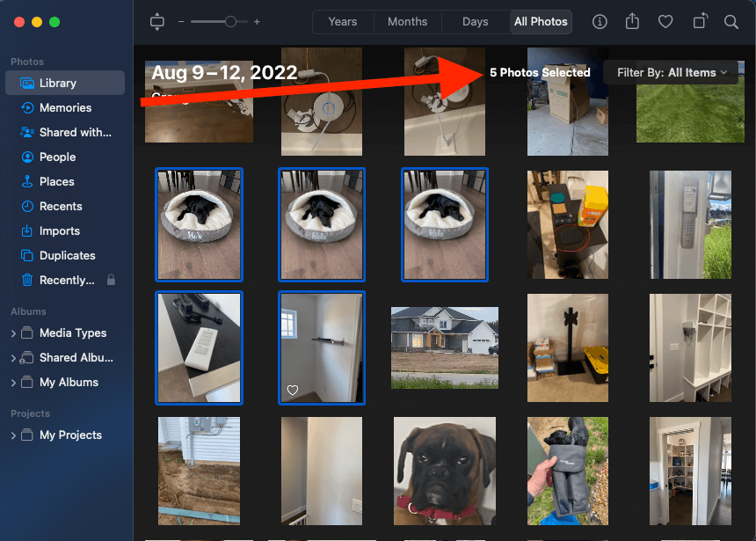
Task: Adjust the thumbnail zoom slider knob
Action: coord(230,22)
